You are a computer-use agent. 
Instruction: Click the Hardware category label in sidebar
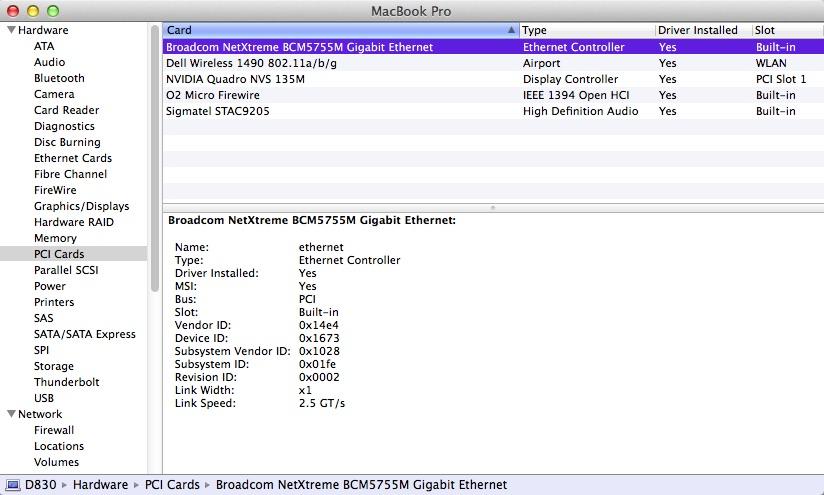click(43, 30)
